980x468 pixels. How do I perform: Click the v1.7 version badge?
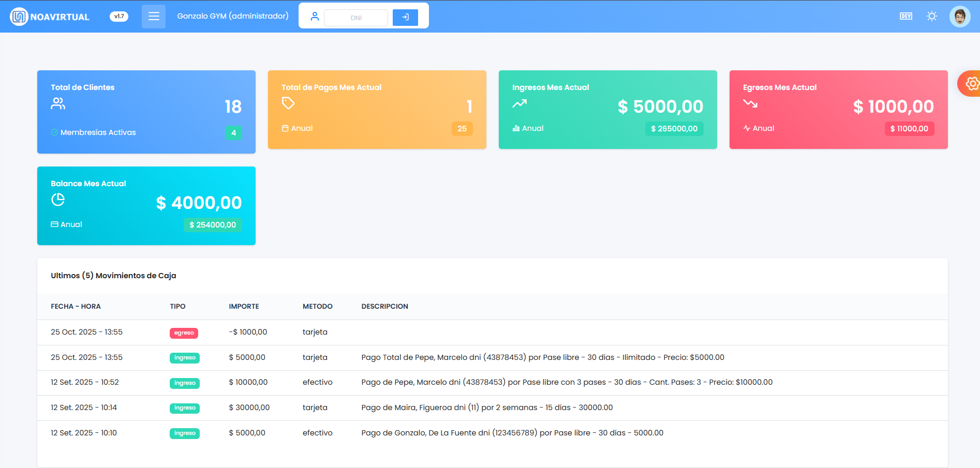coord(119,17)
